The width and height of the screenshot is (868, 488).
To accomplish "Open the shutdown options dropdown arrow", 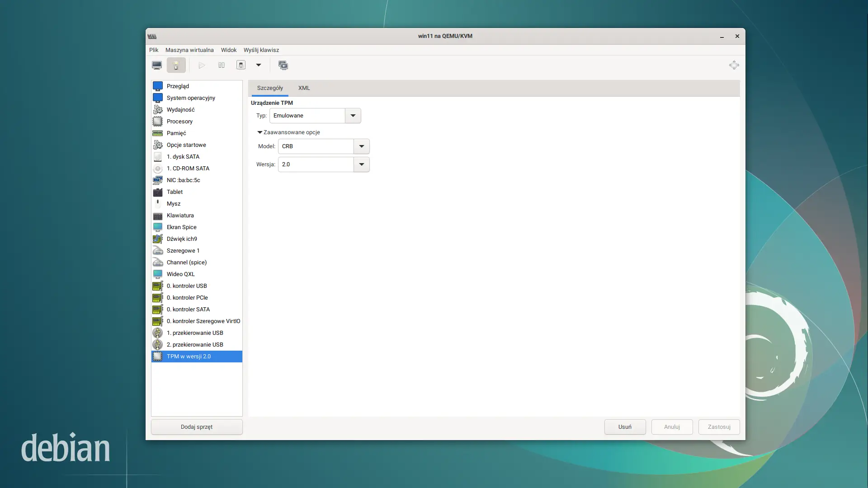I will point(259,65).
